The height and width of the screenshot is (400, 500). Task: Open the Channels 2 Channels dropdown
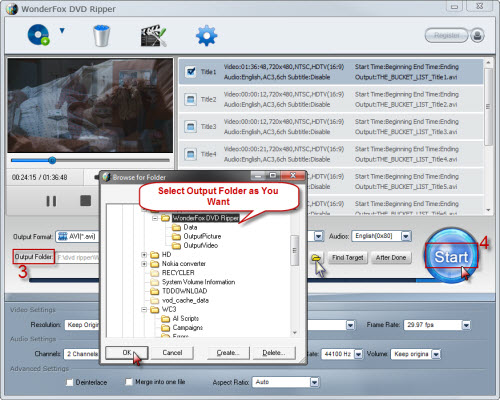(x=82, y=354)
